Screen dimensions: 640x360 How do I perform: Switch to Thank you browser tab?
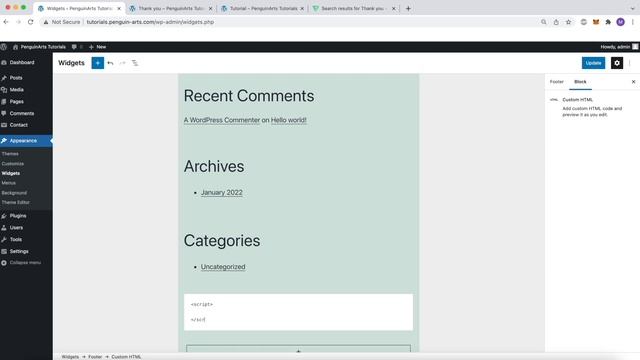pyautogui.click(x=171, y=8)
